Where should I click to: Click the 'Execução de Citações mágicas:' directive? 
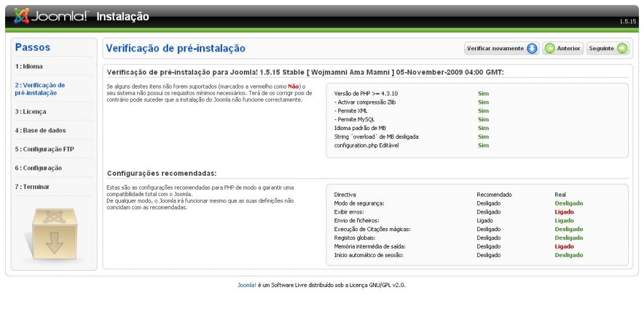tap(372, 229)
